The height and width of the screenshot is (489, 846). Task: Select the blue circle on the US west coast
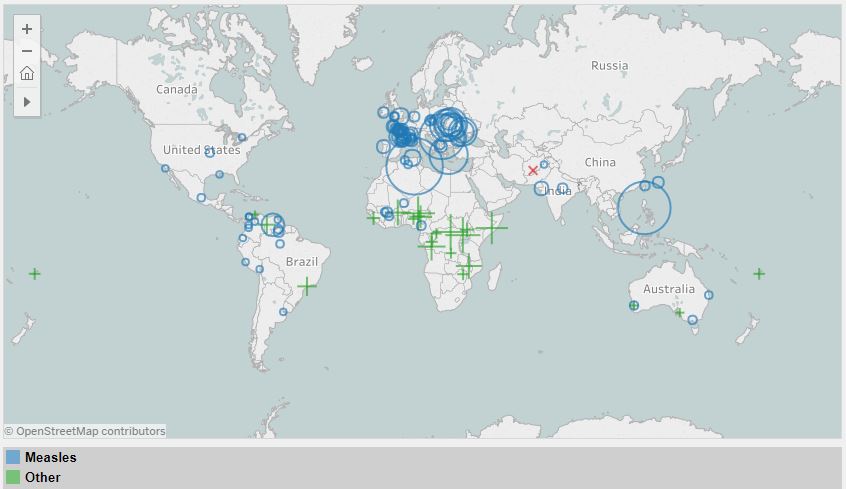click(x=165, y=168)
